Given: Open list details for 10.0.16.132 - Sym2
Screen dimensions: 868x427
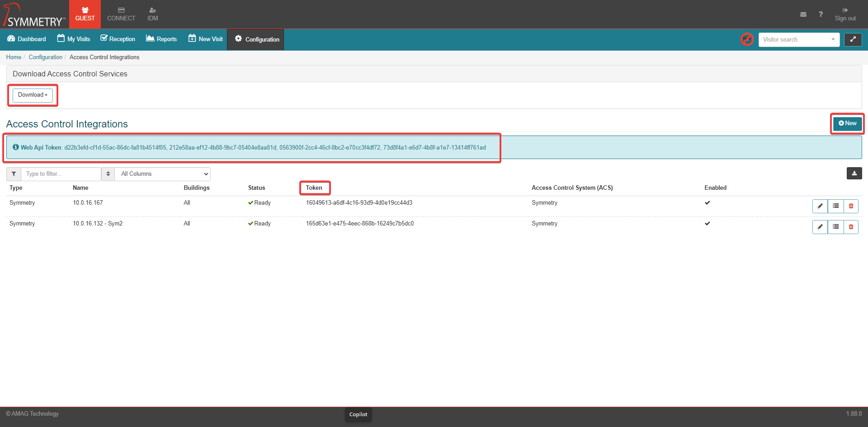Looking at the screenshot, I should pyautogui.click(x=835, y=227).
